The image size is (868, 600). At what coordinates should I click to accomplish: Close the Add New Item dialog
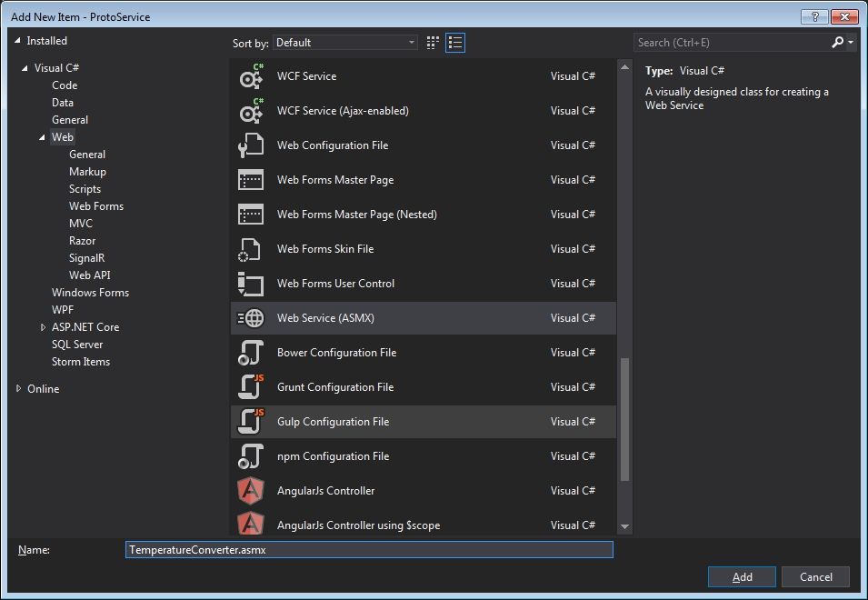(x=844, y=16)
